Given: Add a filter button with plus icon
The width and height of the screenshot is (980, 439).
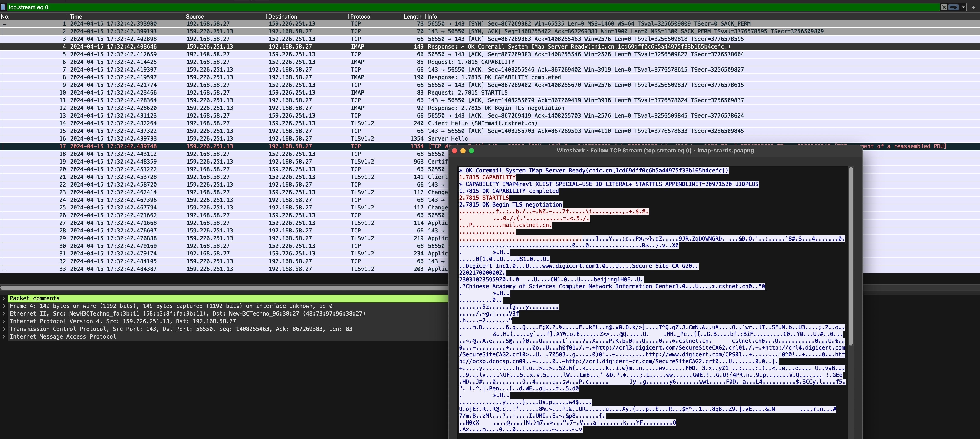Looking at the screenshot, I should point(973,7).
